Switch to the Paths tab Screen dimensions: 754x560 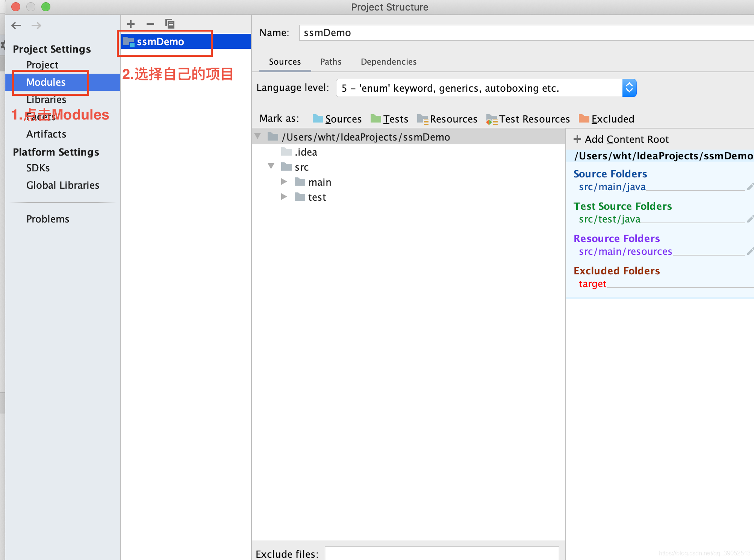330,62
